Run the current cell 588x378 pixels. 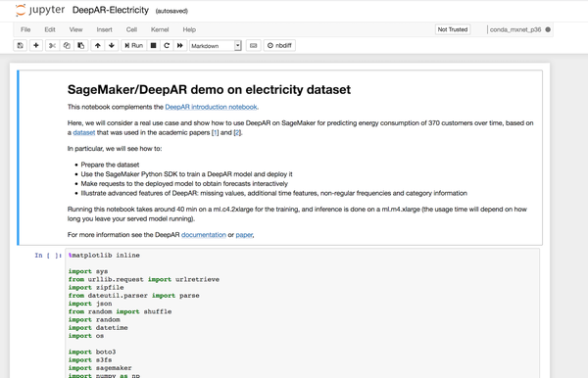tap(134, 45)
